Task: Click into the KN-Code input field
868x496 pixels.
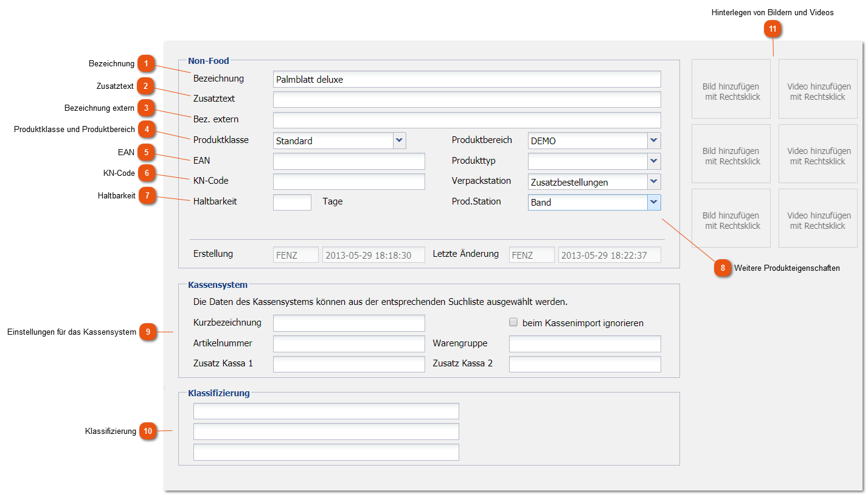Action: [x=349, y=182]
